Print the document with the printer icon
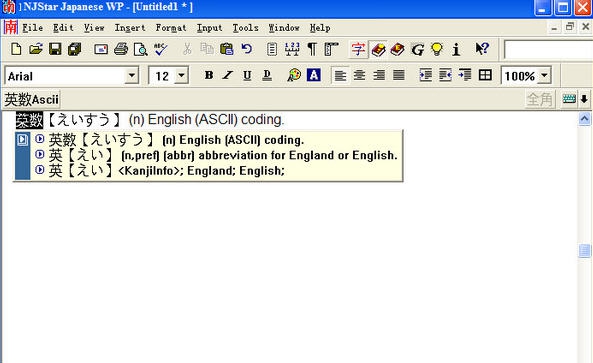 121,49
